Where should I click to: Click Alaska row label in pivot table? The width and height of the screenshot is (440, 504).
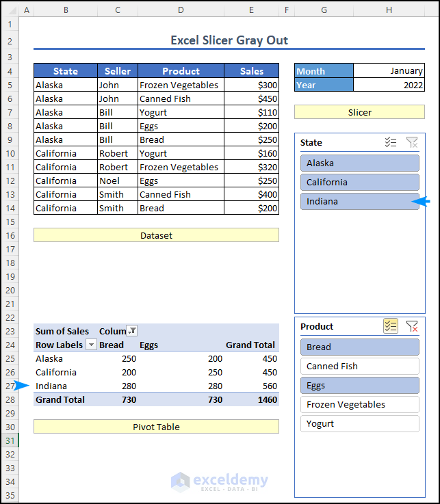click(66, 358)
